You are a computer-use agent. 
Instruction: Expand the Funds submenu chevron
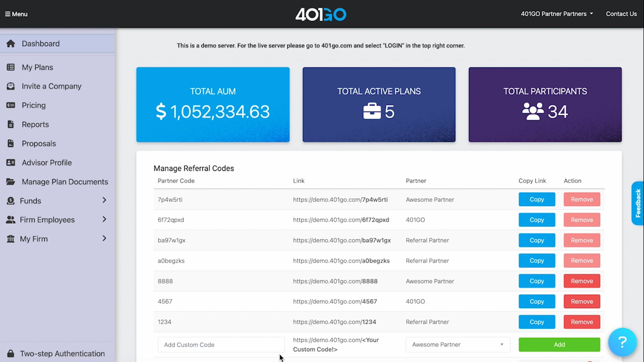coord(104,200)
